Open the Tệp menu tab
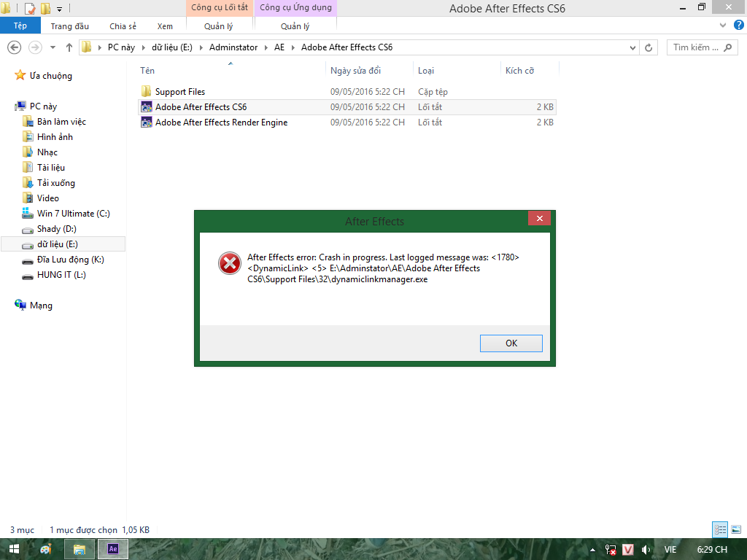This screenshot has height=560, width=747. pos(20,26)
